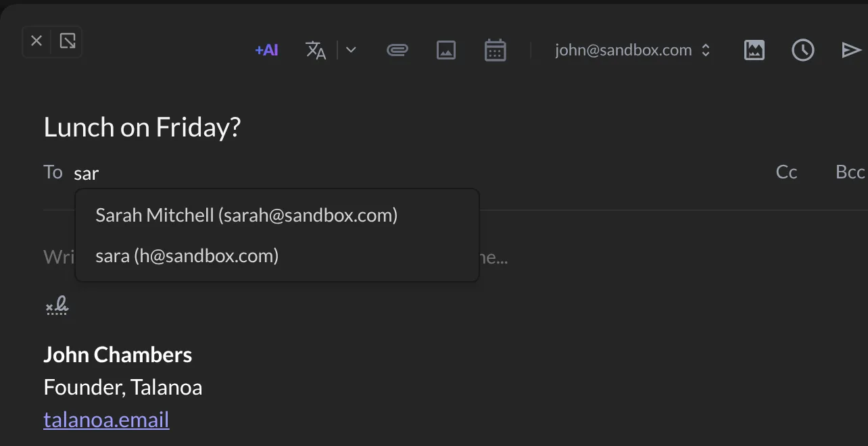Image resolution: width=868 pixels, height=446 pixels.
Task: Pop out the compose window
Action: [68, 42]
